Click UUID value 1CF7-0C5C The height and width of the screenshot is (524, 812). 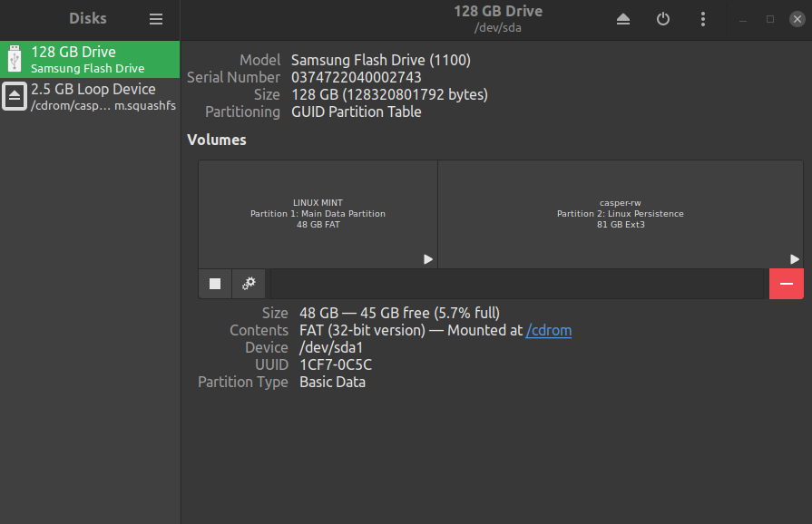[x=336, y=364]
